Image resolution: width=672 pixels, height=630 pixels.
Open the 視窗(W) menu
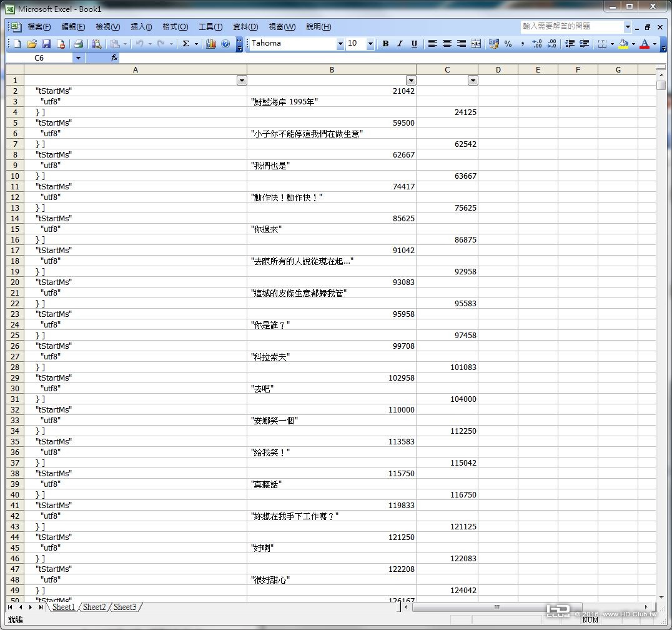[x=282, y=27]
